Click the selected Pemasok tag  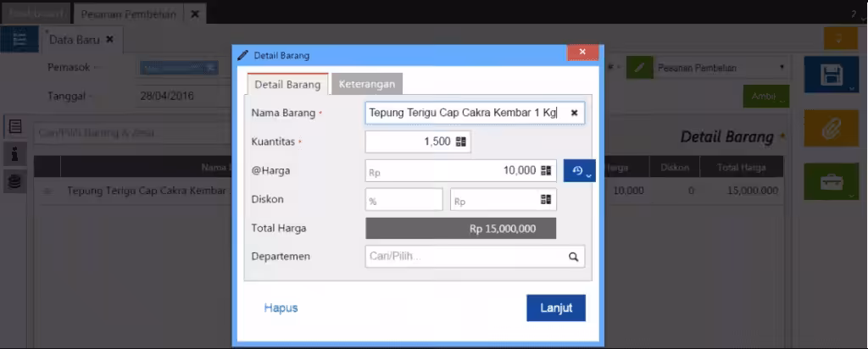(180, 68)
